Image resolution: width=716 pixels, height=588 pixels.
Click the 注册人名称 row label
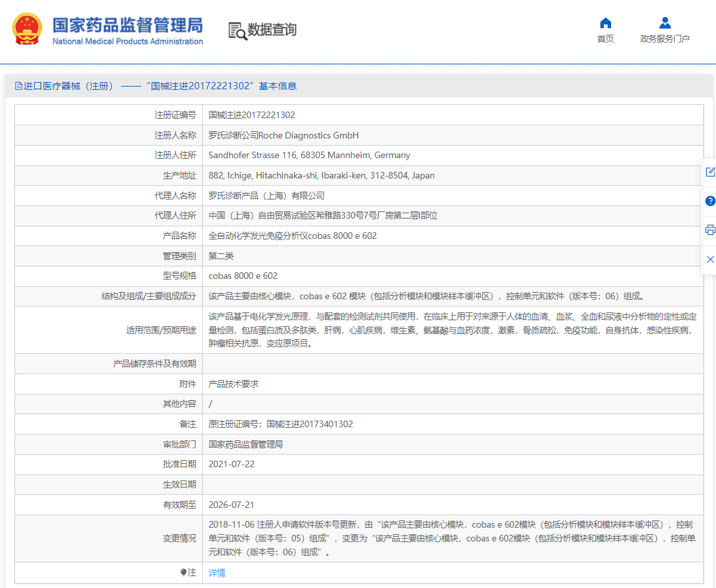(175, 136)
